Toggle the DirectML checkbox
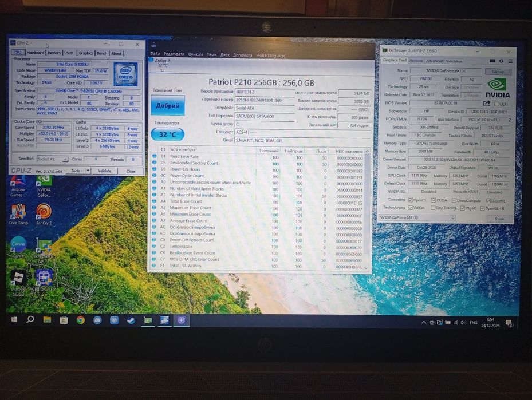This screenshot has width=532, height=400. point(488,201)
